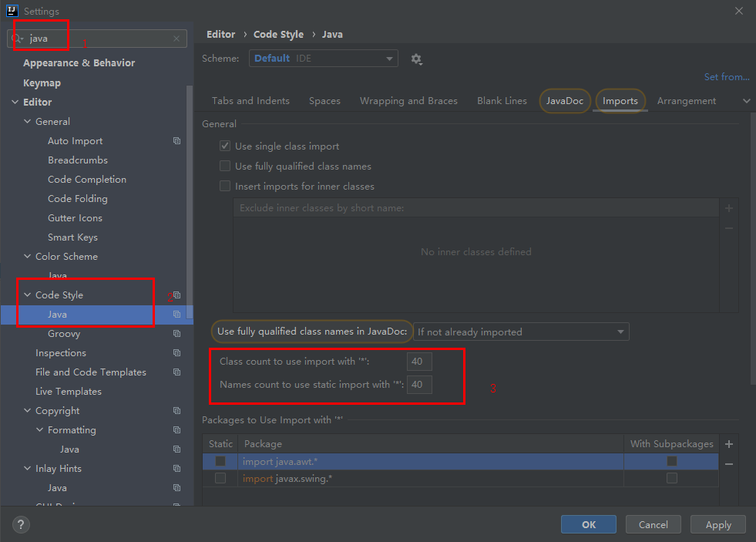The width and height of the screenshot is (756, 542).
Task: Collapse the Copyright node
Action: [28, 410]
